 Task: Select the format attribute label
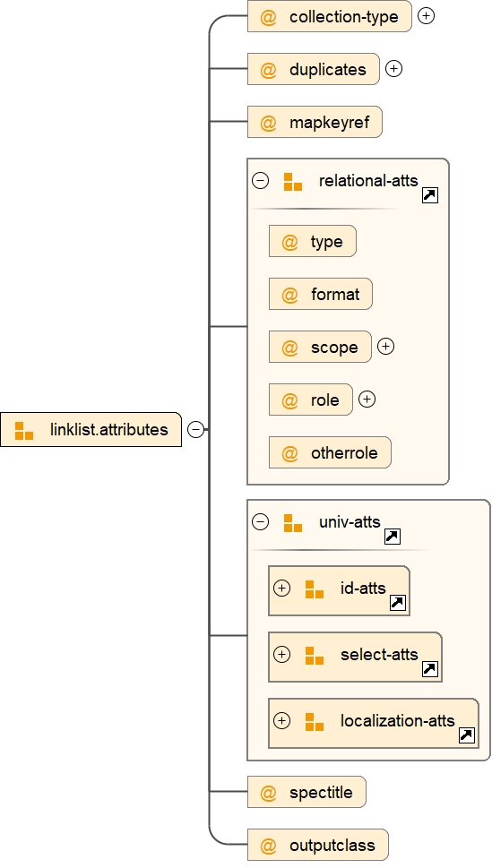click(x=335, y=294)
